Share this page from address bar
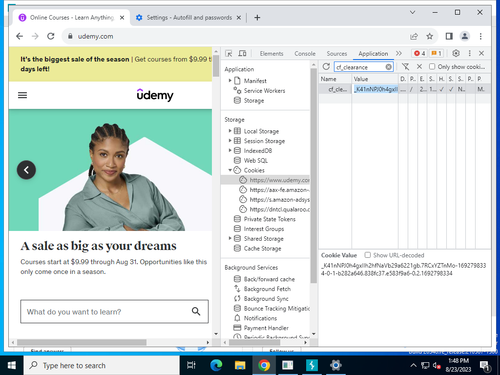500x375 pixels. point(414,36)
